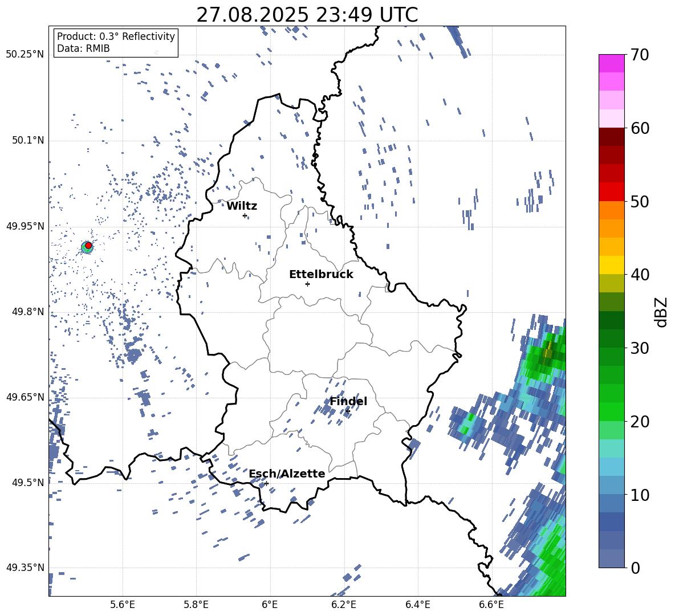Click the dark red 60 dBZ colorbar segment

pyautogui.click(x=611, y=137)
